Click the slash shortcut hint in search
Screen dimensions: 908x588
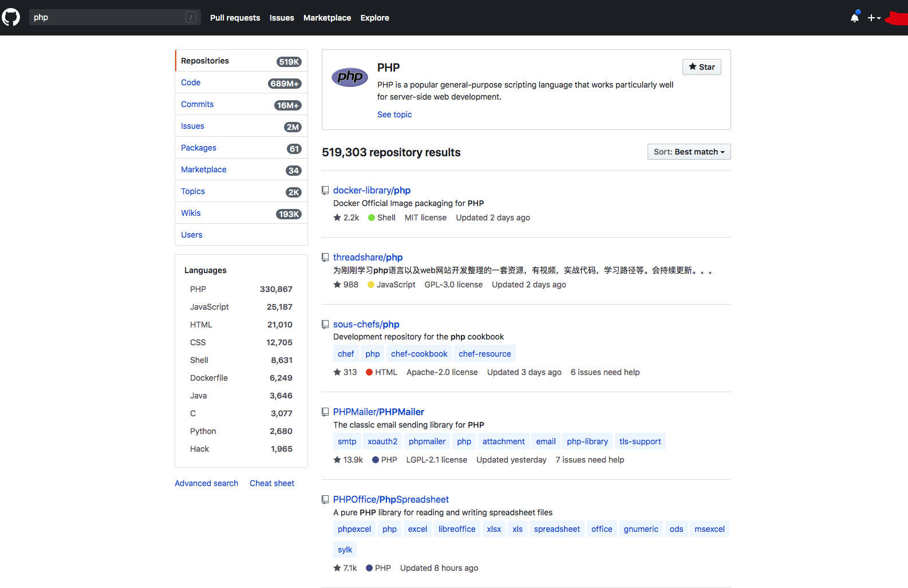tap(191, 17)
